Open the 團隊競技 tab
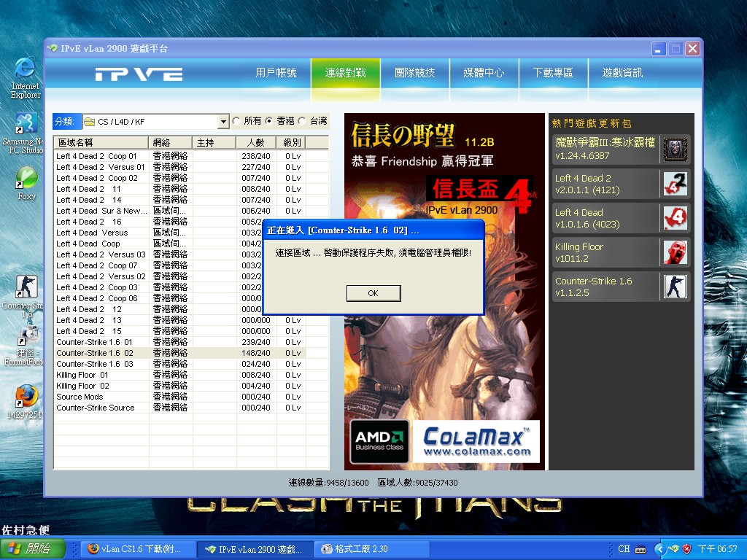747x560 pixels. pyautogui.click(x=414, y=73)
